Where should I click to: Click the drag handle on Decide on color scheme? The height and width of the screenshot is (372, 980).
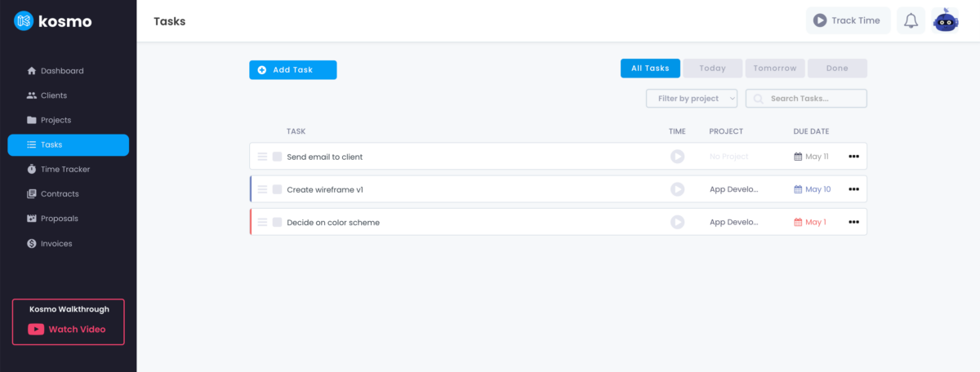262,222
